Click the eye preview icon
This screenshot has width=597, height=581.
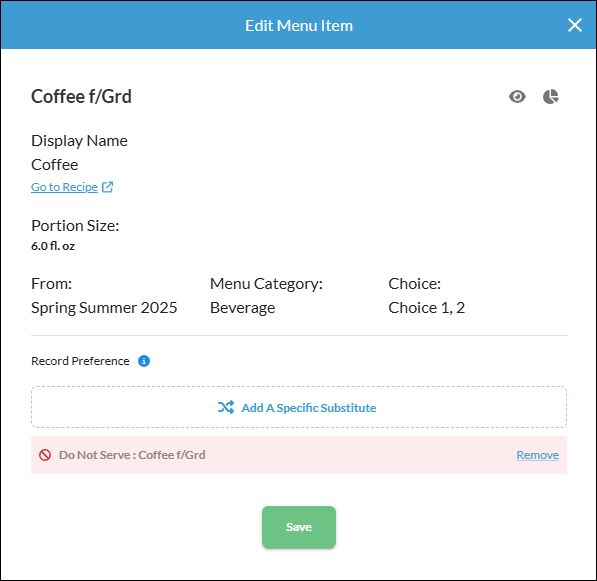click(517, 97)
